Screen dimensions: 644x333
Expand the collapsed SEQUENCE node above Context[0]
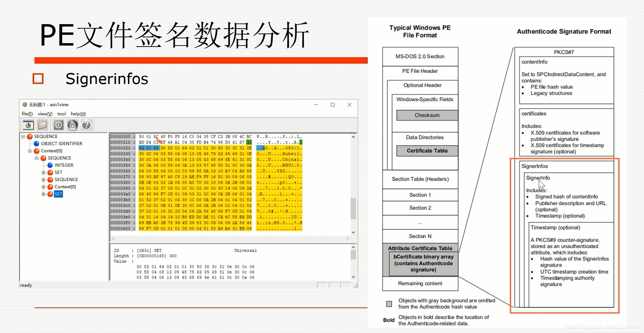pos(43,179)
